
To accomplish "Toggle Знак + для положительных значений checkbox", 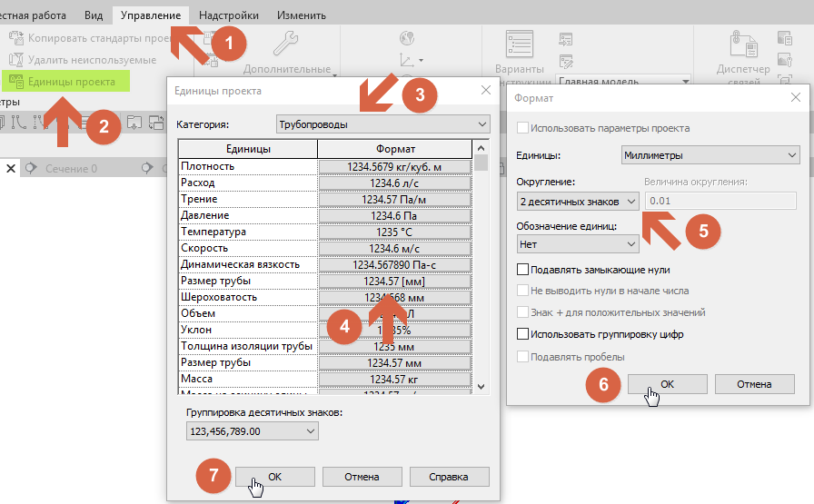I will pyautogui.click(x=522, y=312).
